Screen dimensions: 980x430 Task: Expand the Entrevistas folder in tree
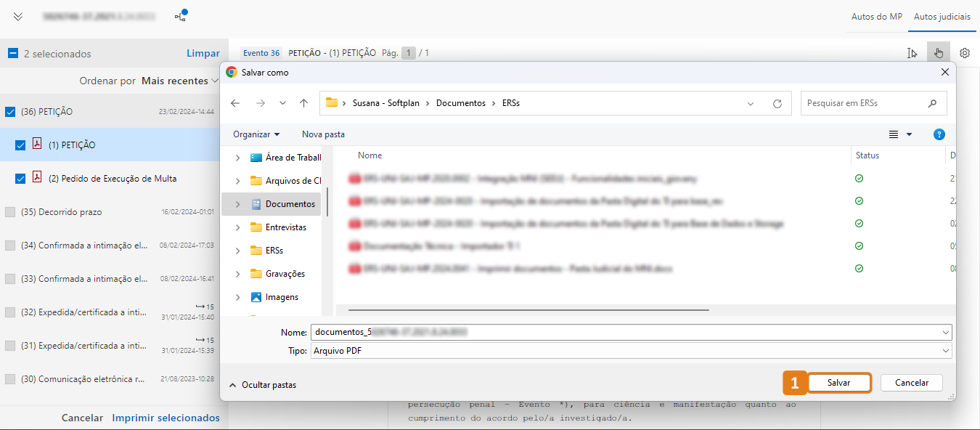point(238,227)
